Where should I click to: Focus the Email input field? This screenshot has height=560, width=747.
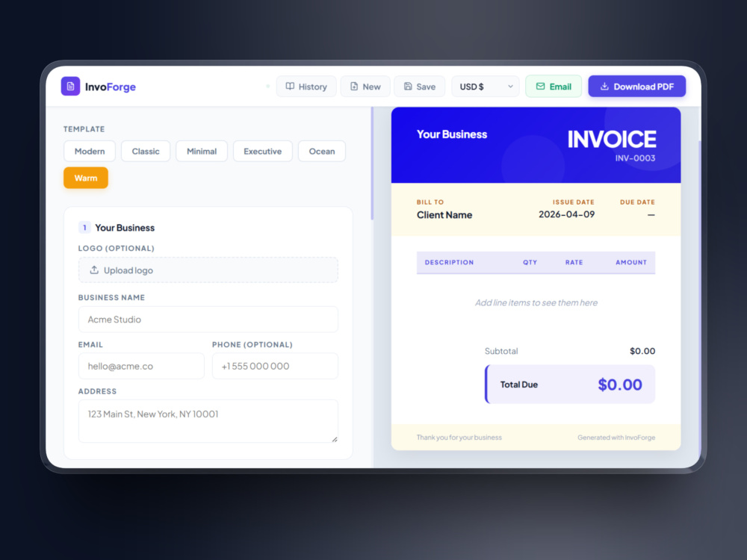click(x=141, y=366)
